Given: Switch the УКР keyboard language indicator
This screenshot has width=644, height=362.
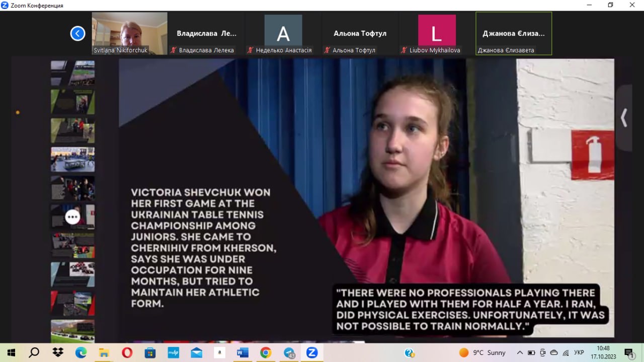Looking at the screenshot, I should tap(579, 353).
